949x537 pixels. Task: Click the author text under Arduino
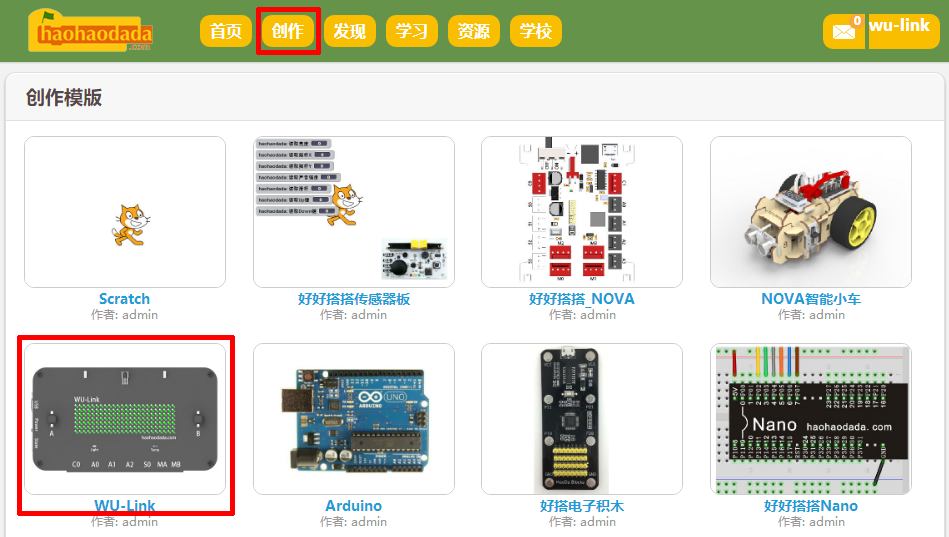click(353, 522)
